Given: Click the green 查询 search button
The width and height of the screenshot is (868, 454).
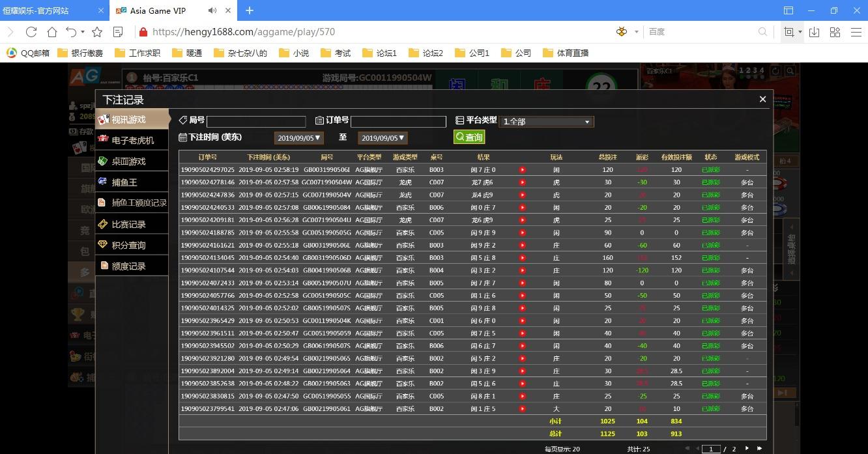Looking at the screenshot, I should [469, 137].
